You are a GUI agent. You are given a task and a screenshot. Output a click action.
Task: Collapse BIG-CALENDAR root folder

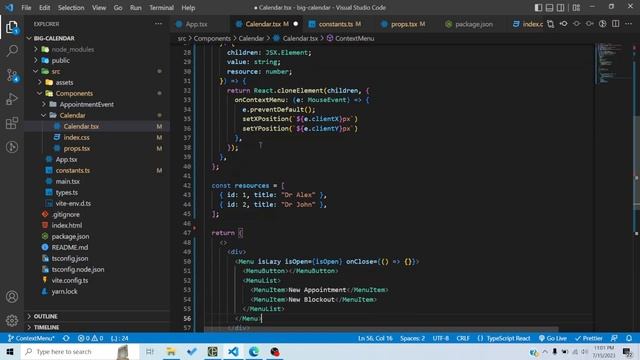54,38
